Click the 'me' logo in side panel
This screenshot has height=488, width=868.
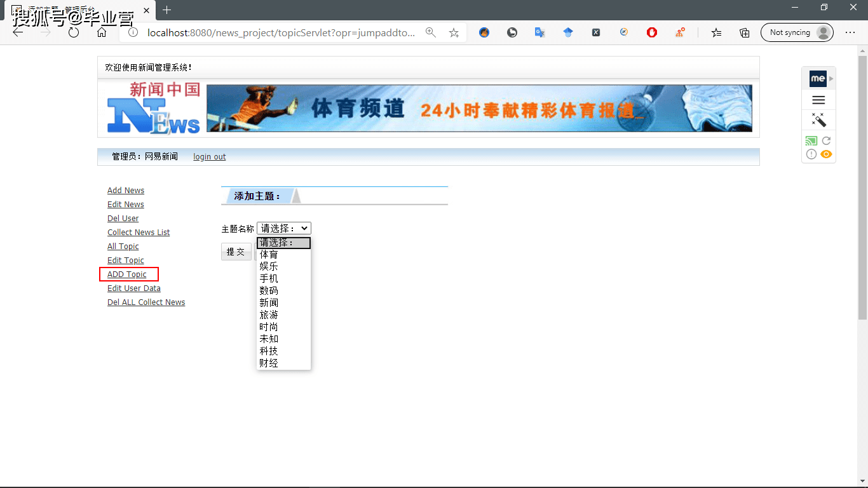[818, 79]
